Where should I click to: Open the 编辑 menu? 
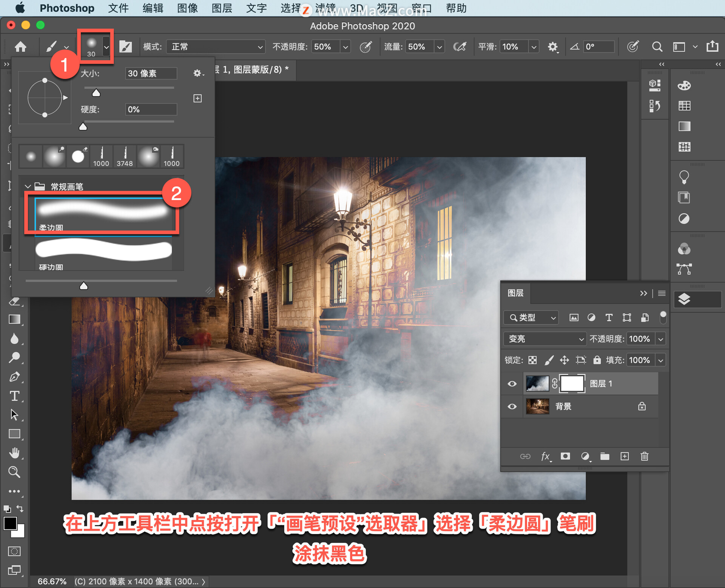(153, 8)
